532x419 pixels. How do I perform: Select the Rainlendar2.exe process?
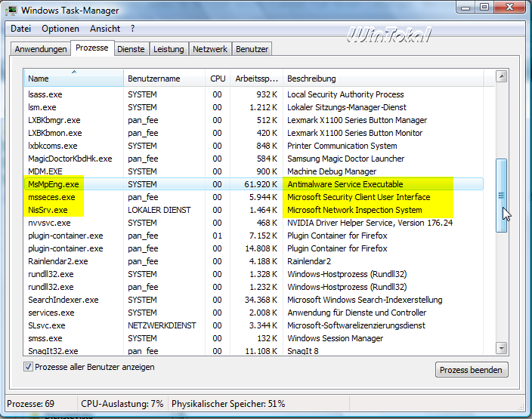click(x=254, y=262)
